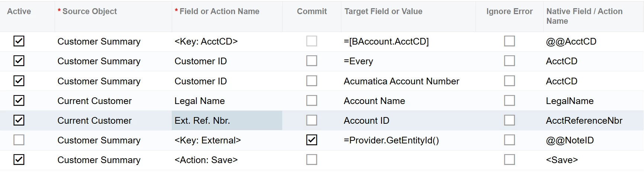Enable Active checkbox for <Key: External> row
644x175 pixels.
(x=19, y=140)
